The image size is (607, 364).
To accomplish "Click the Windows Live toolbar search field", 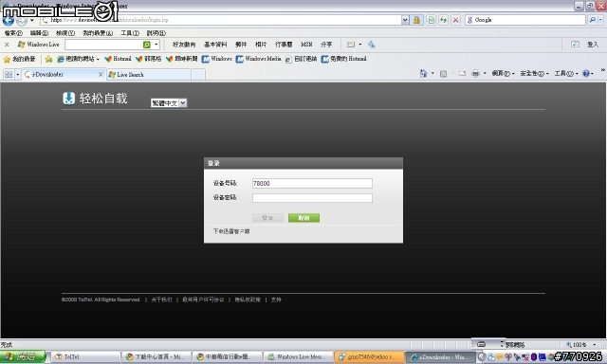I will pyautogui.click(x=103, y=45).
